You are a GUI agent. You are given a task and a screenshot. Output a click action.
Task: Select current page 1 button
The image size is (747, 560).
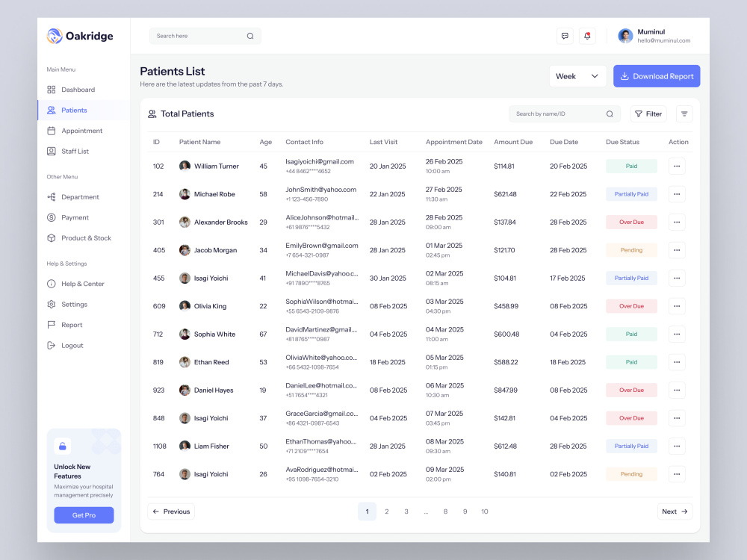click(367, 511)
